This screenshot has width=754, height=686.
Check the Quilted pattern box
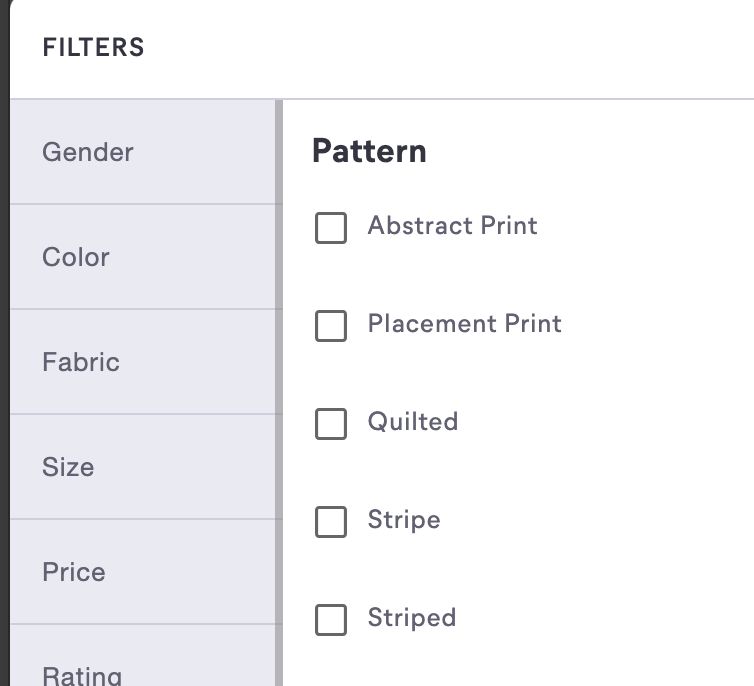coord(331,423)
